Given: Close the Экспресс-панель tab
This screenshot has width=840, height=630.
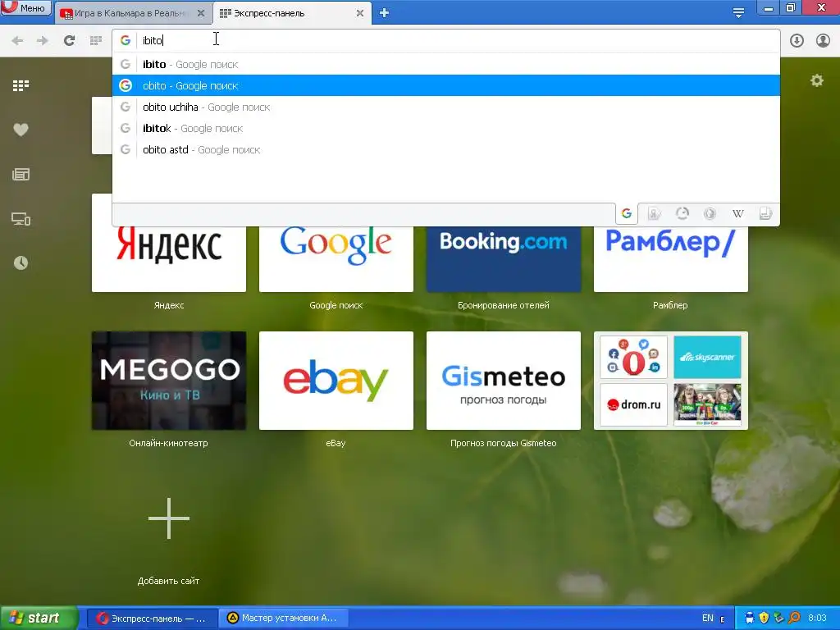Looking at the screenshot, I should point(360,13).
